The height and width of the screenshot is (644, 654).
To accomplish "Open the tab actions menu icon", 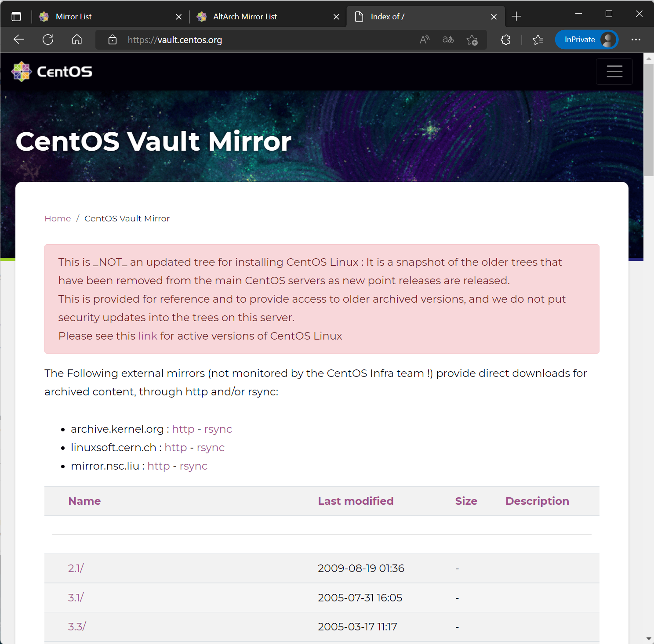I will [x=16, y=17].
